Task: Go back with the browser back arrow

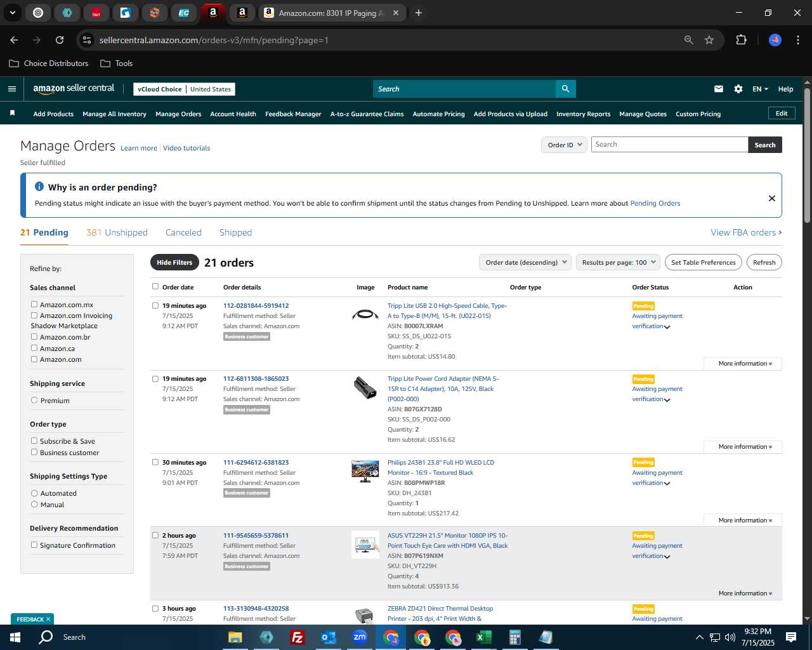Action: 14,40
